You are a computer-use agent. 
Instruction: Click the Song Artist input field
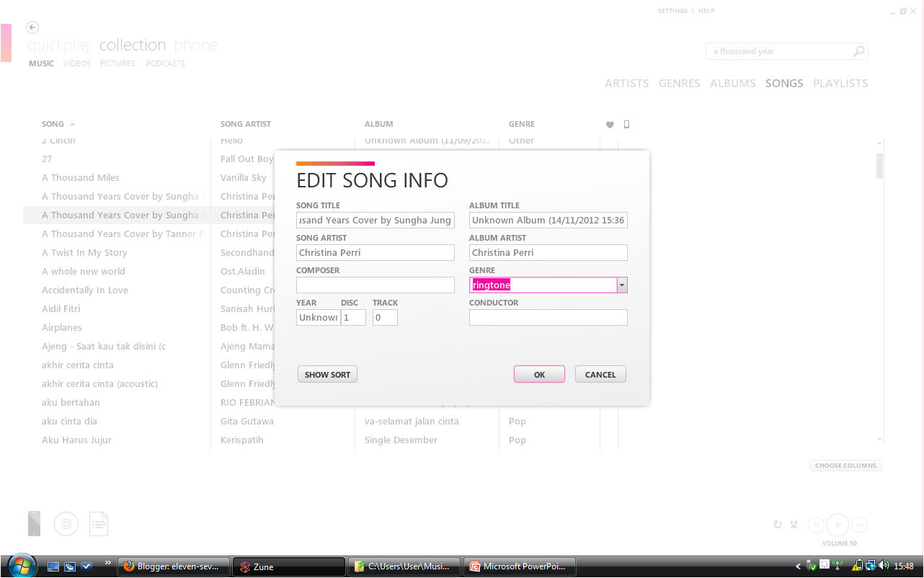376,253
